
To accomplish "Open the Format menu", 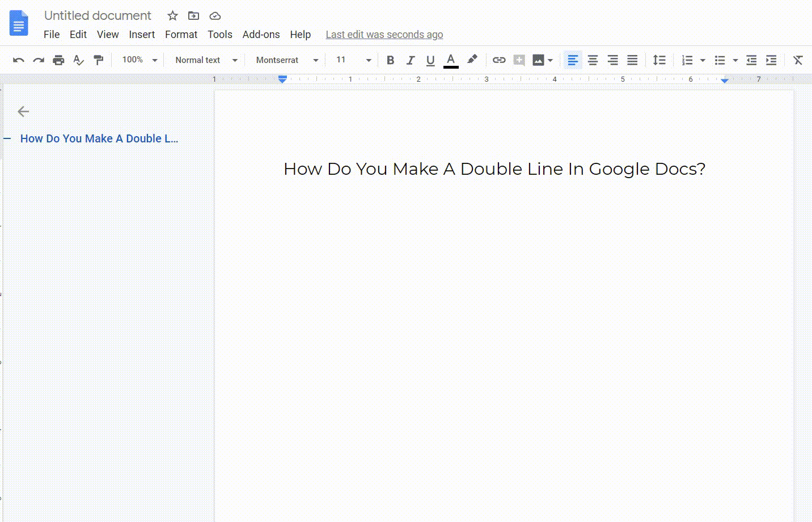I will 181,35.
